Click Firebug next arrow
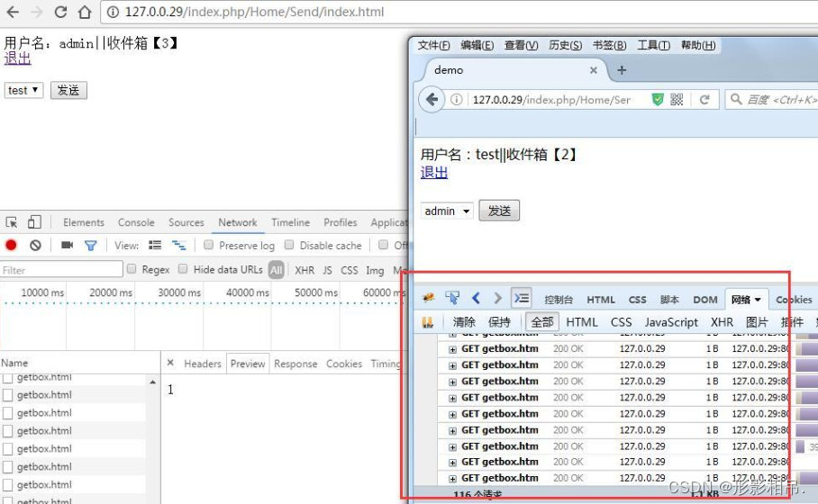818x504 pixels. (x=497, y=298)
